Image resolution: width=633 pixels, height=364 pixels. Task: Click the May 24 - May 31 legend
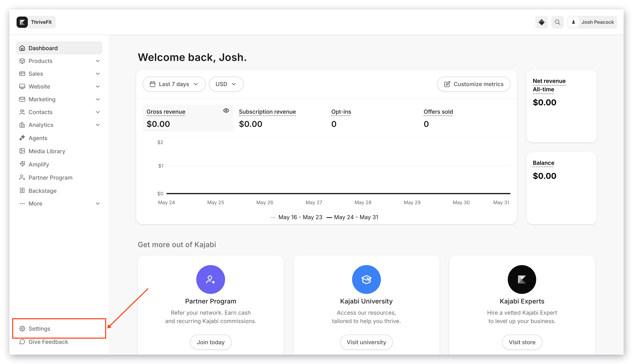352,217
